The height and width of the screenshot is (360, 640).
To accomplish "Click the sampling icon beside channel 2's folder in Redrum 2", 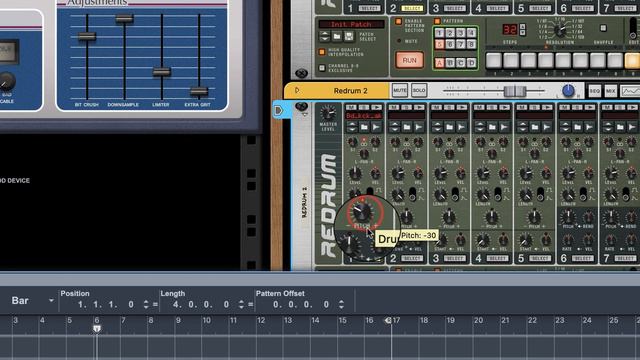I will [x=419, y=127].
